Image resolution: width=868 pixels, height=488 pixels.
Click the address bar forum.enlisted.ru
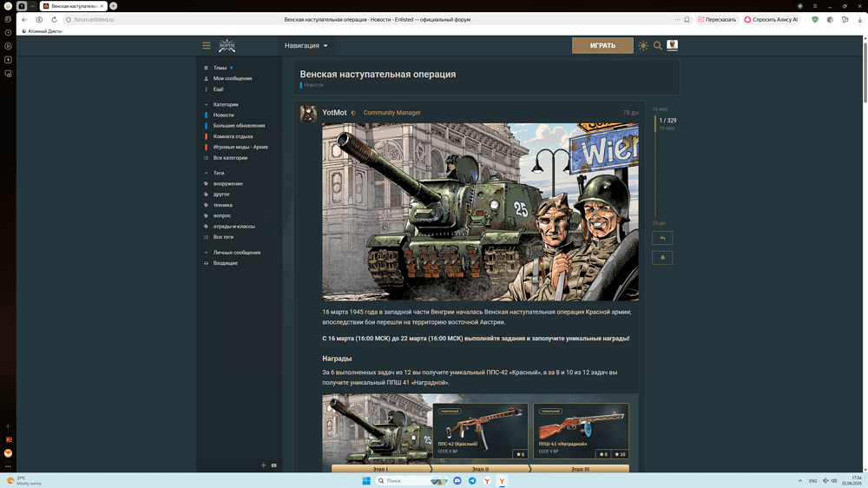point(94,19)
